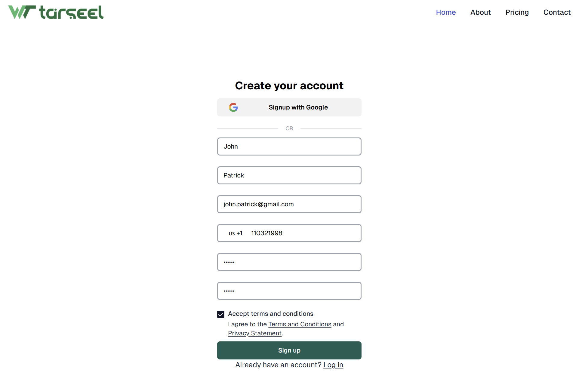Click the Google G icon

pos(233,107)
